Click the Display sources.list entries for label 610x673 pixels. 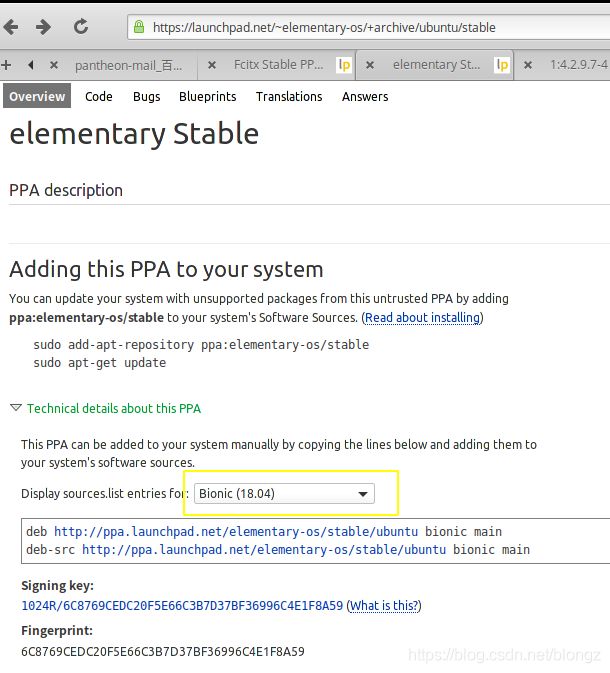(x=105, y=494)
